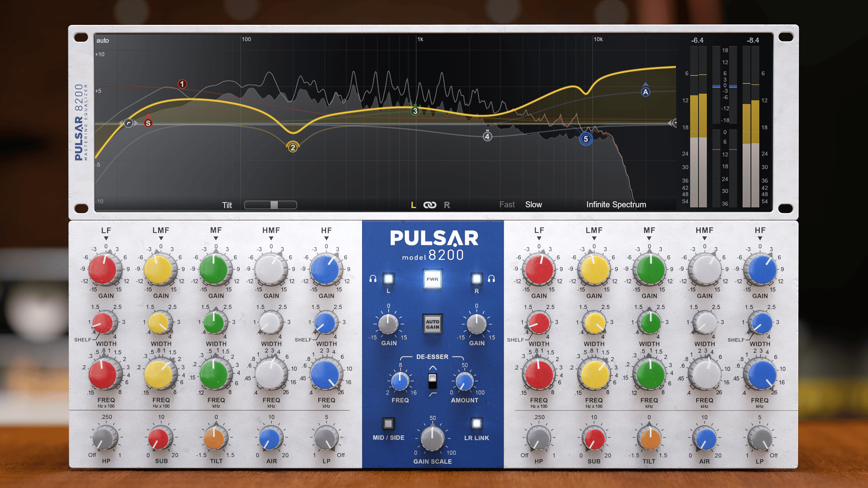Screen dimensions: 868x488
Task: Open right LMF band arrow menu
Action: coord(594,238)
